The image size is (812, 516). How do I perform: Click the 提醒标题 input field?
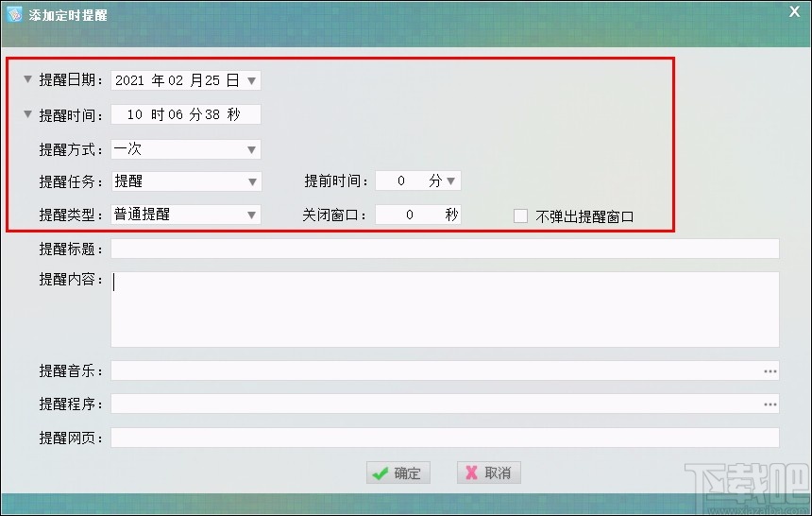point(445,249)
